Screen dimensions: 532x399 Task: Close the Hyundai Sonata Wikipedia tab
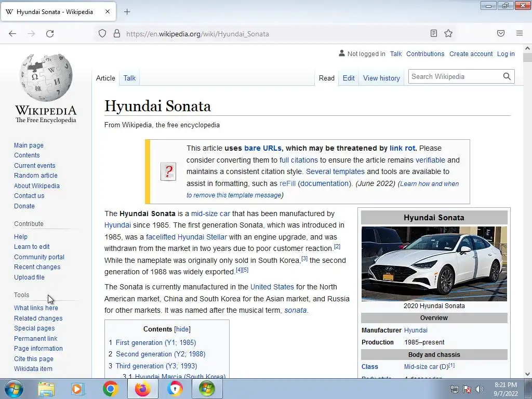pos(107,11)
